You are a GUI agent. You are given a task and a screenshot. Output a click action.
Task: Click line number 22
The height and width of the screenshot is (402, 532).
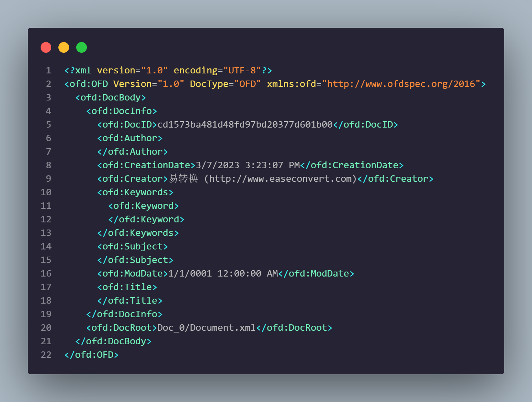46,355
